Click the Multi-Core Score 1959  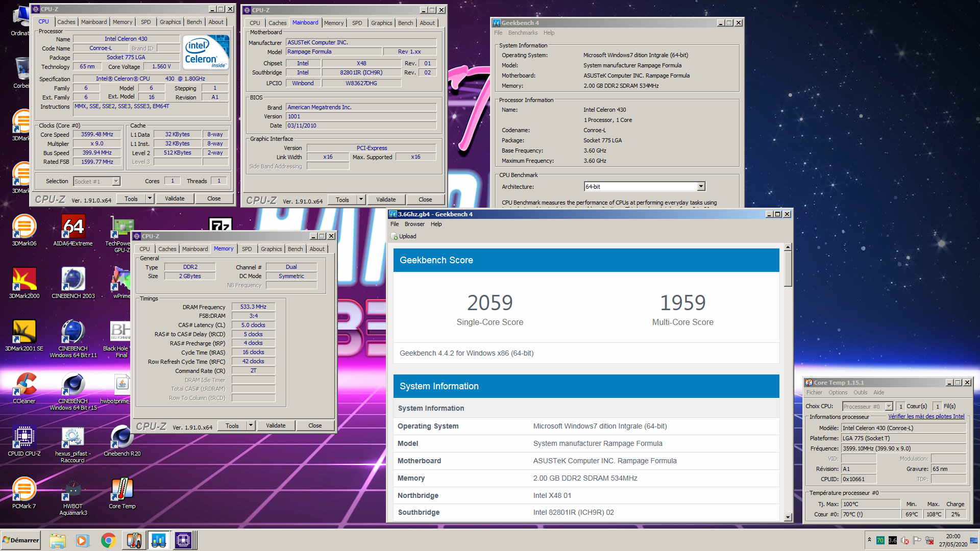coord(682,303)
